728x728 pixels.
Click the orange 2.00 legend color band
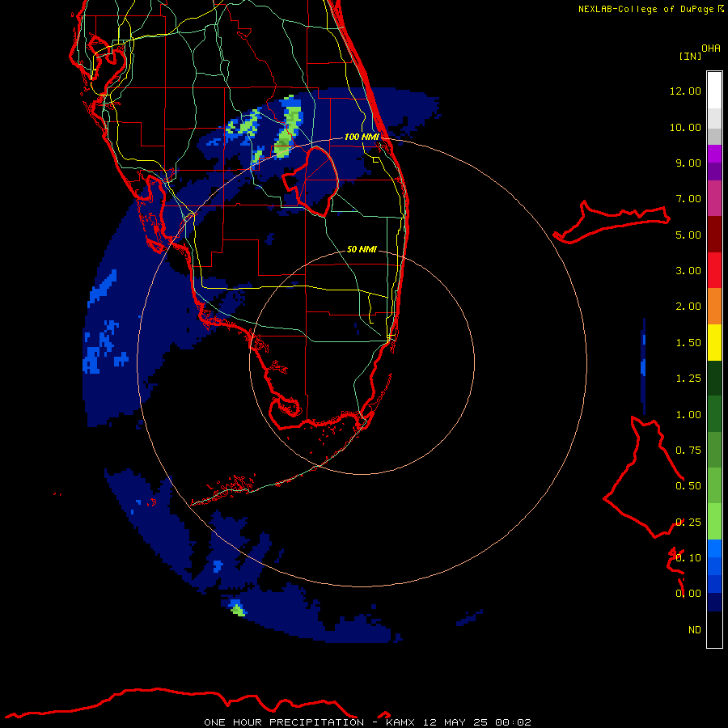pyautogui.click(x=714, y=306)
